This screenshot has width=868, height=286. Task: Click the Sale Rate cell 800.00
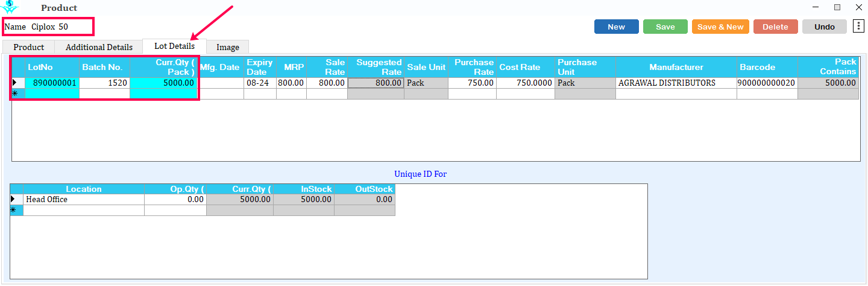327,83
